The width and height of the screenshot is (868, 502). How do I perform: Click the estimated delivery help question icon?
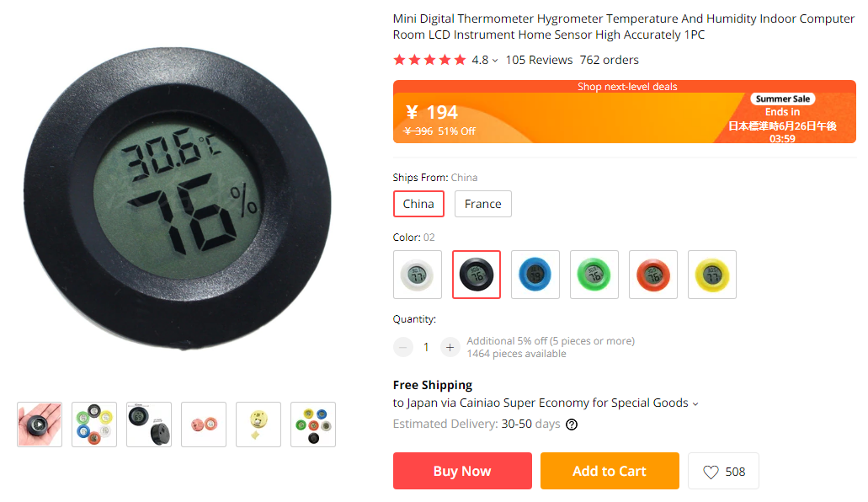point(572,425)
